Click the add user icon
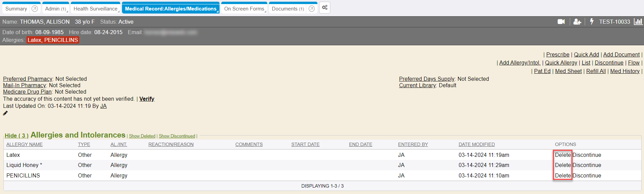 577,22
